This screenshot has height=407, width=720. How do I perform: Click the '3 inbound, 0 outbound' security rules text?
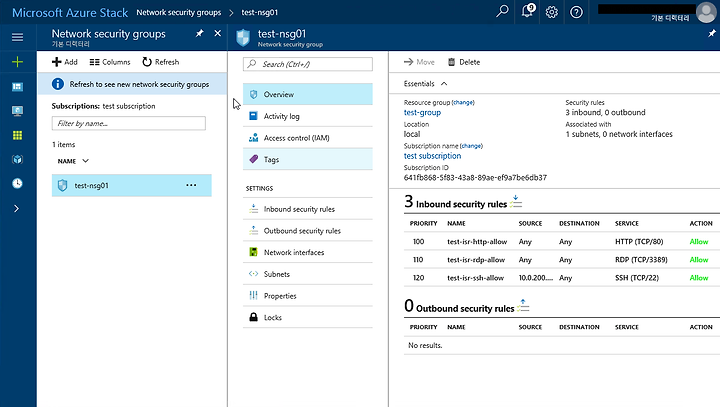click(x=605, y=113)
